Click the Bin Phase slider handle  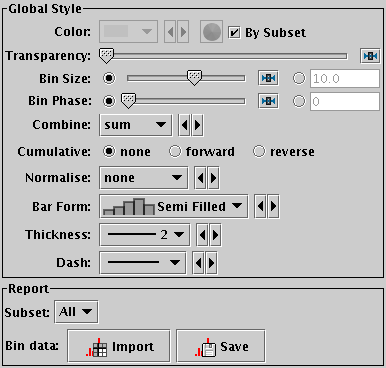click(128, 100)
